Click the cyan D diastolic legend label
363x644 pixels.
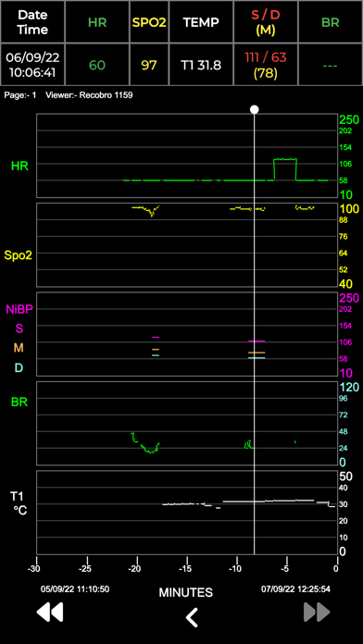(19, 368)
